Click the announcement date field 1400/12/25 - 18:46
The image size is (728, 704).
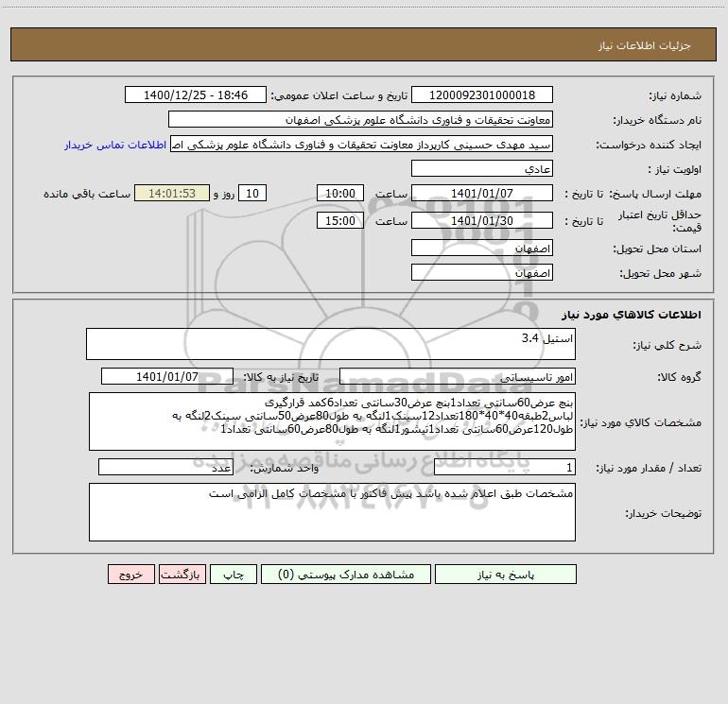[196, 95]
